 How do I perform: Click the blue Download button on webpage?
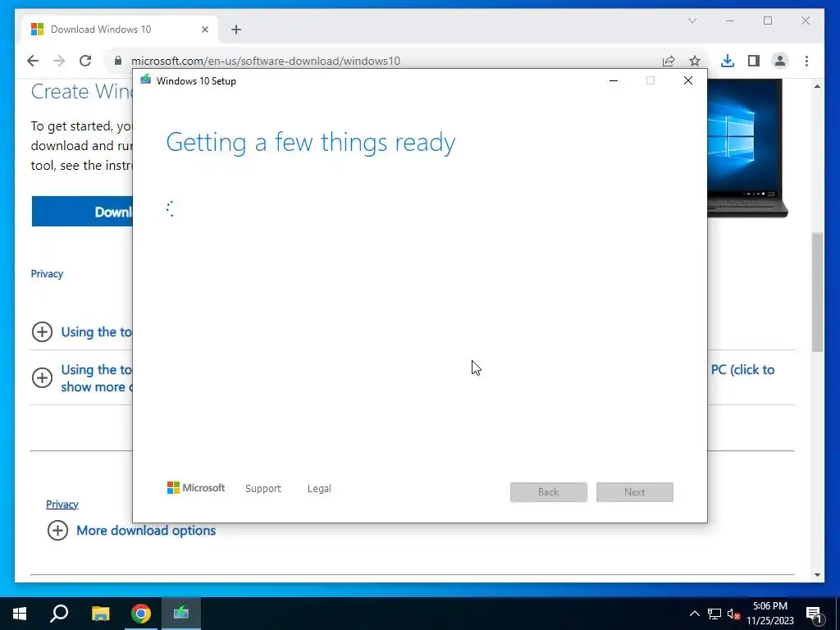(82, 212)
